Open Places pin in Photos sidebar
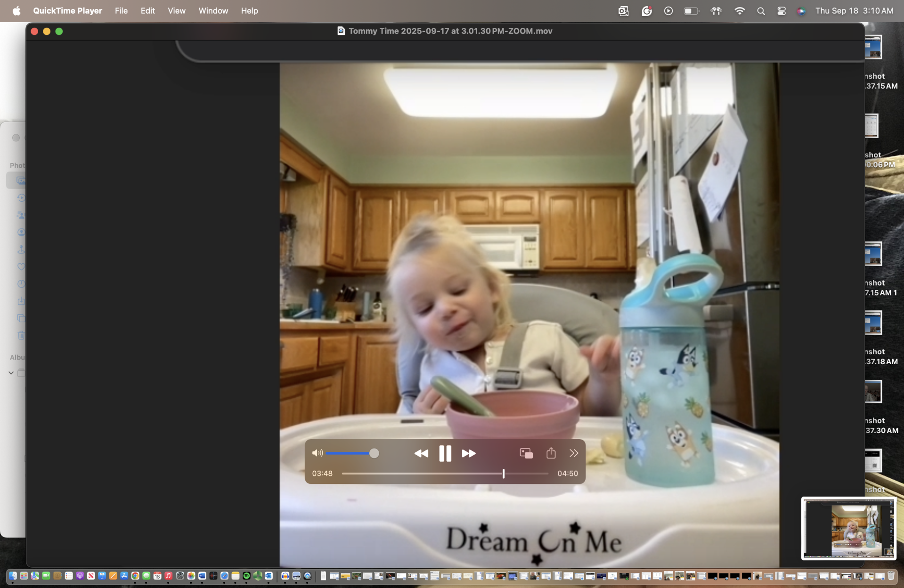904x588 pixels. point(21,249)
